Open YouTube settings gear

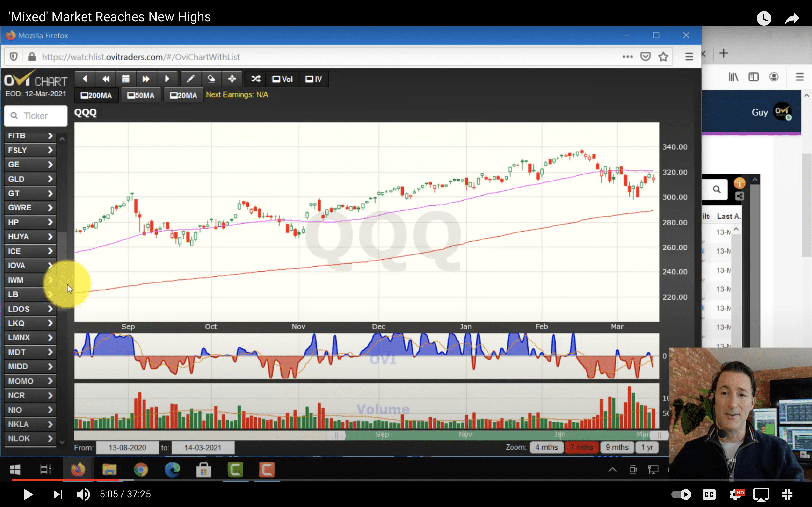tap(736, 494)
